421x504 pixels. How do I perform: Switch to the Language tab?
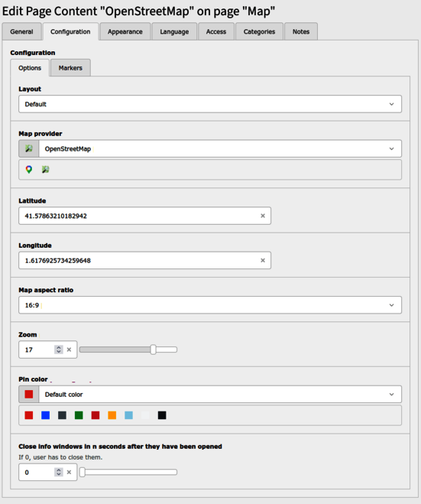coord(174,31)
